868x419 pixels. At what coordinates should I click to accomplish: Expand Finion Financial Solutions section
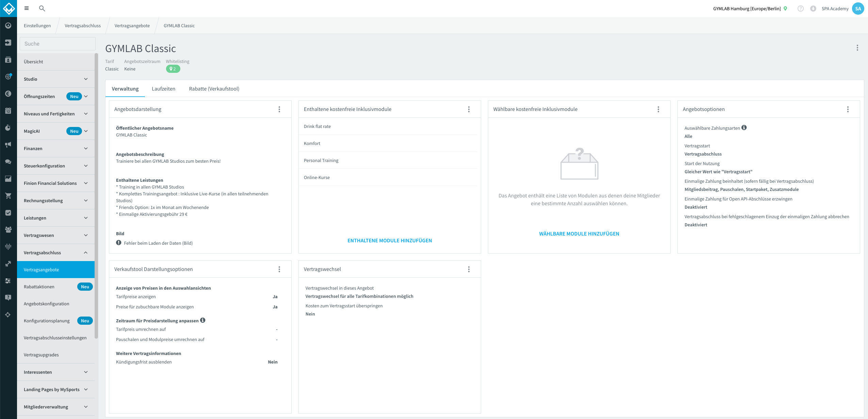click(56, 183)
